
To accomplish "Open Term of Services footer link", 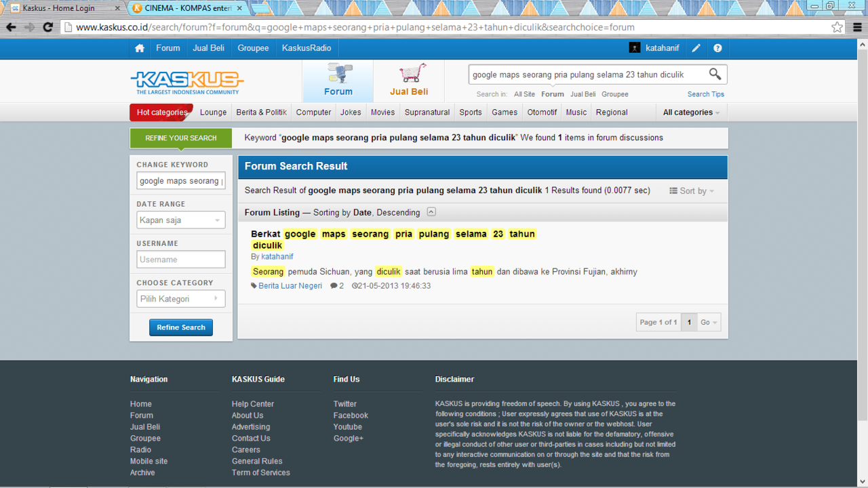I will click(x=261, y=472).
